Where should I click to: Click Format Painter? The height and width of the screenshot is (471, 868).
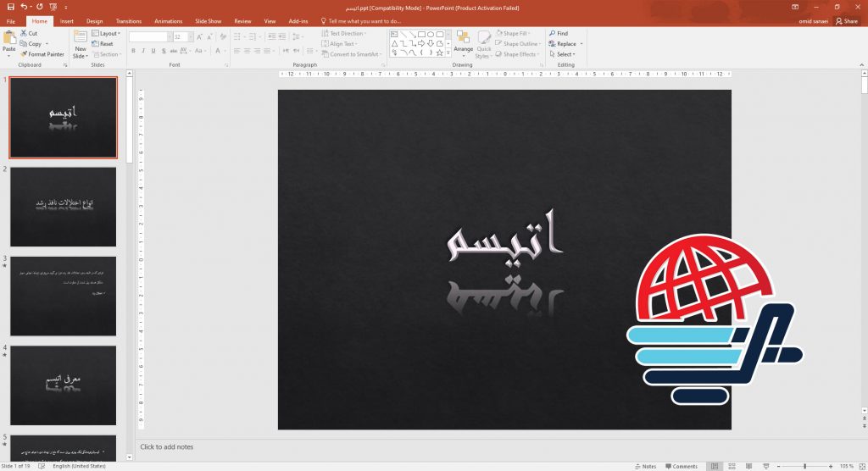42,54
